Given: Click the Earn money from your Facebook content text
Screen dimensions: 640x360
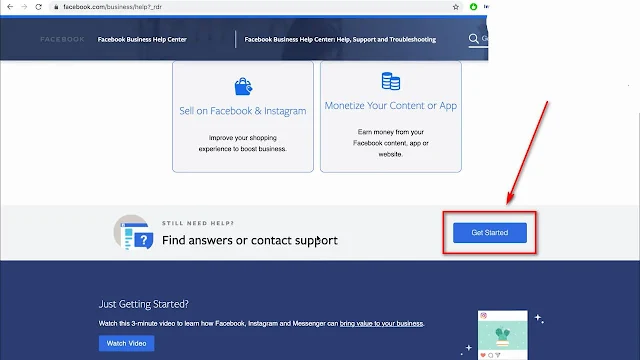Looking at the screenshot, I should pos(391,143).
